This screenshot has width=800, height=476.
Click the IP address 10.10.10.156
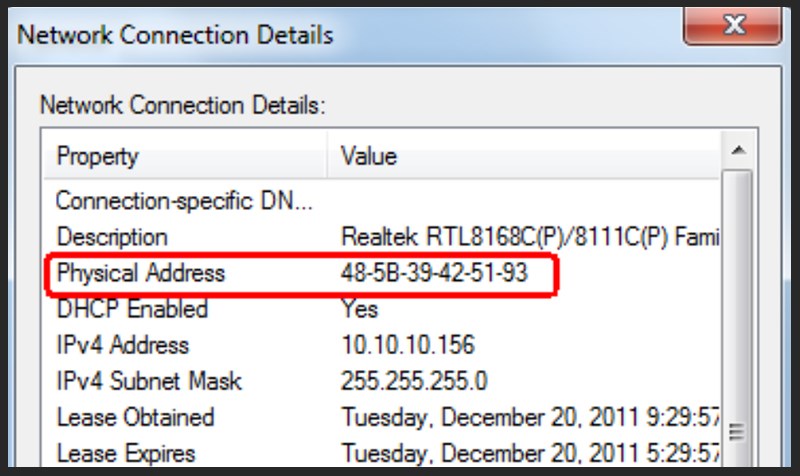(408, 345)
